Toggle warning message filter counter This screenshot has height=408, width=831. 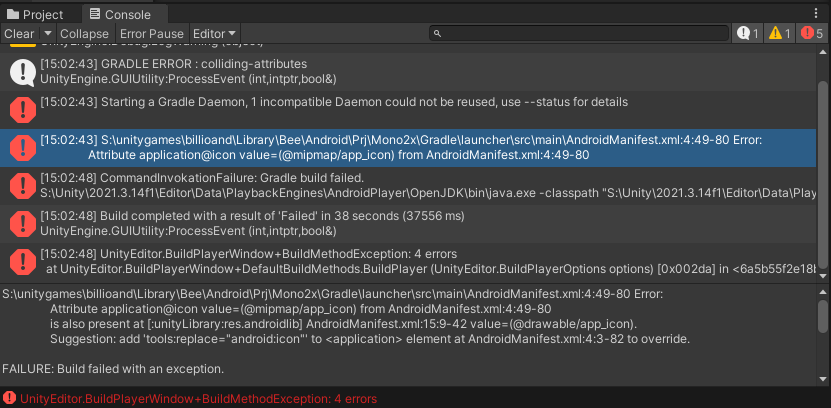point(781,34)
